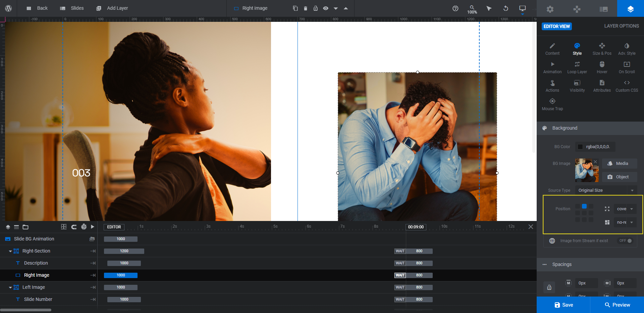The height and width of the screenshot is (313, 644).
Task: Open the background no-repeat dropdown
Action: pyautogui.click(x=625, y=222)
